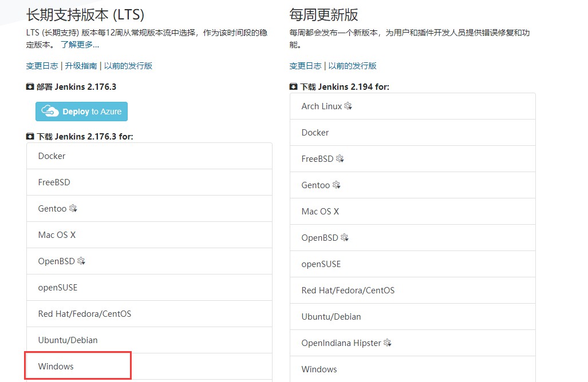The width and height of the screenshot is (588, 382).
Task: Select FreeBSD in the weekly download list
Action: click(x=412, y=159)
